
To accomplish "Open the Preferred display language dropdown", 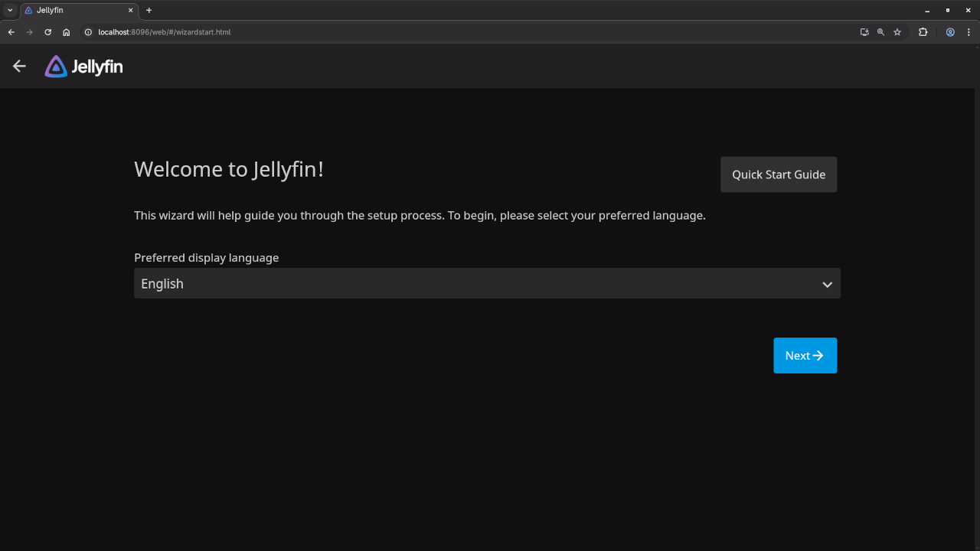I will [x=487, y=283].
